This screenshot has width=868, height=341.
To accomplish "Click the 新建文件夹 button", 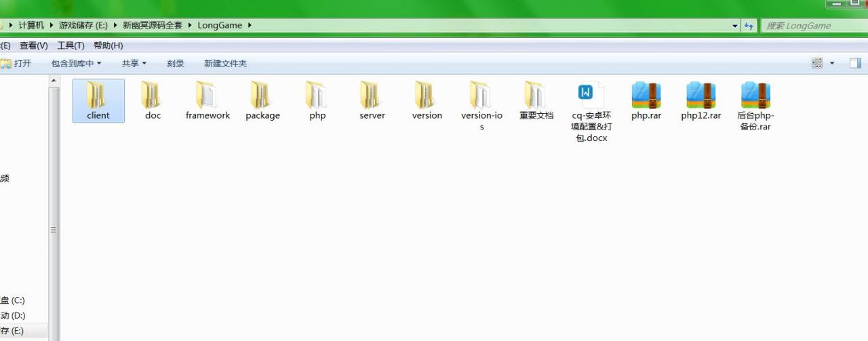I will click(225, 63).
